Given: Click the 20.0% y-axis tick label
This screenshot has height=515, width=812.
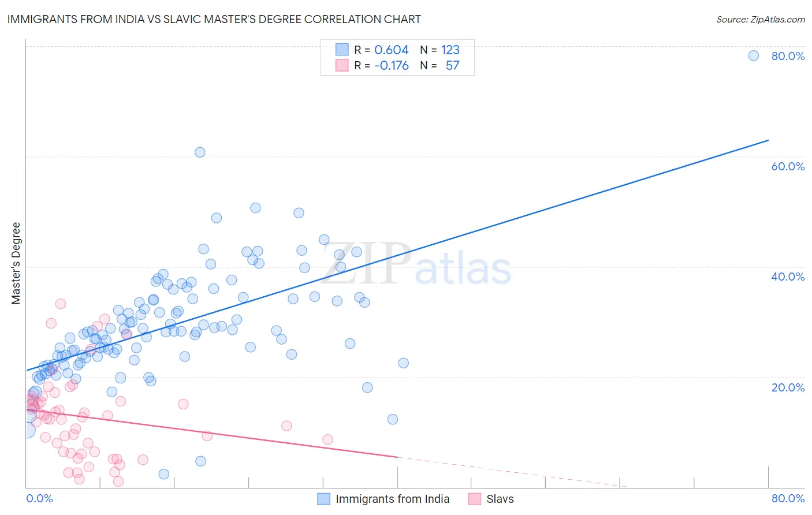Looking at the screenshot, I should (x=788, y=387).
